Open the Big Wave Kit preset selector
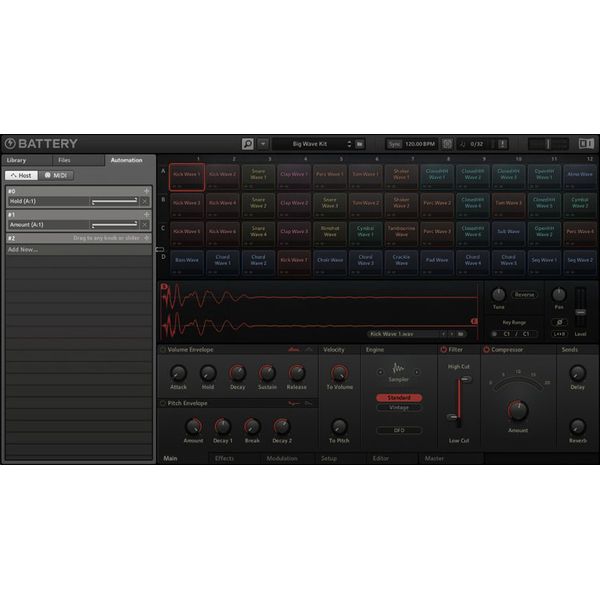This screenshot has width=600, height=600. pos(309,144)
